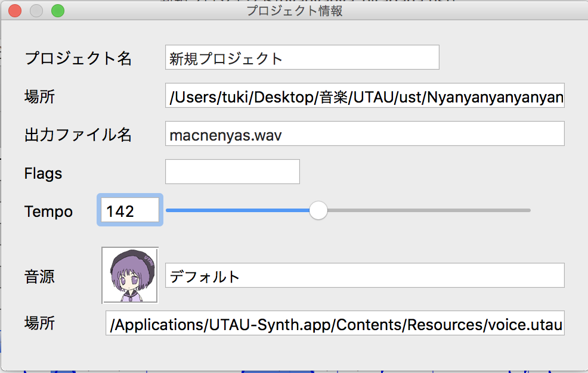The image size is (588, 373).
Task: Click the blue filled part of Tempo slider
Action: (238, 210)
